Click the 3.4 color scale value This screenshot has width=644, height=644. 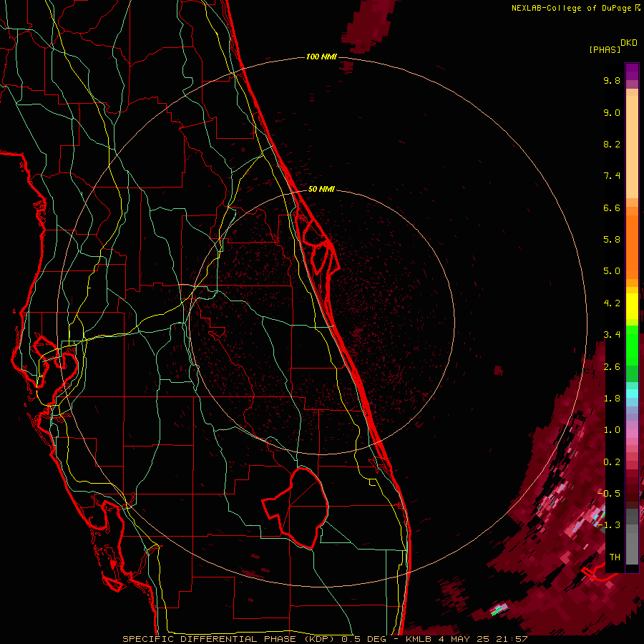(612, 335)
